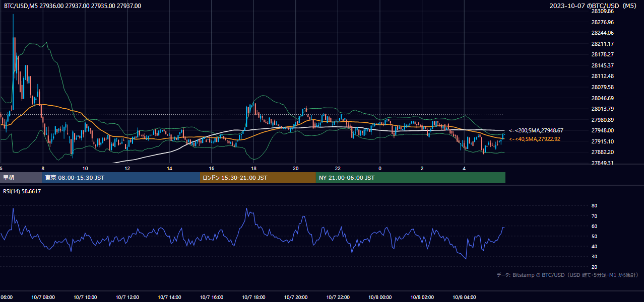Click the RSI level 80 axis label
This screenshot has width=644, height=302.
[594, 206]
